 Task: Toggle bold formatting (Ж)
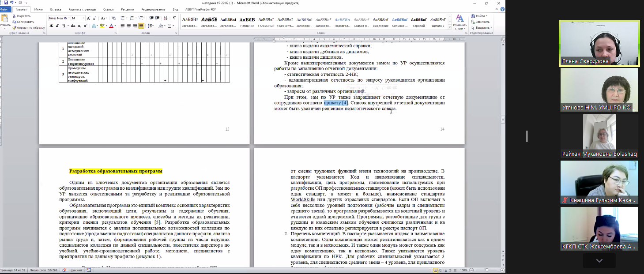[x=51, y=26]
